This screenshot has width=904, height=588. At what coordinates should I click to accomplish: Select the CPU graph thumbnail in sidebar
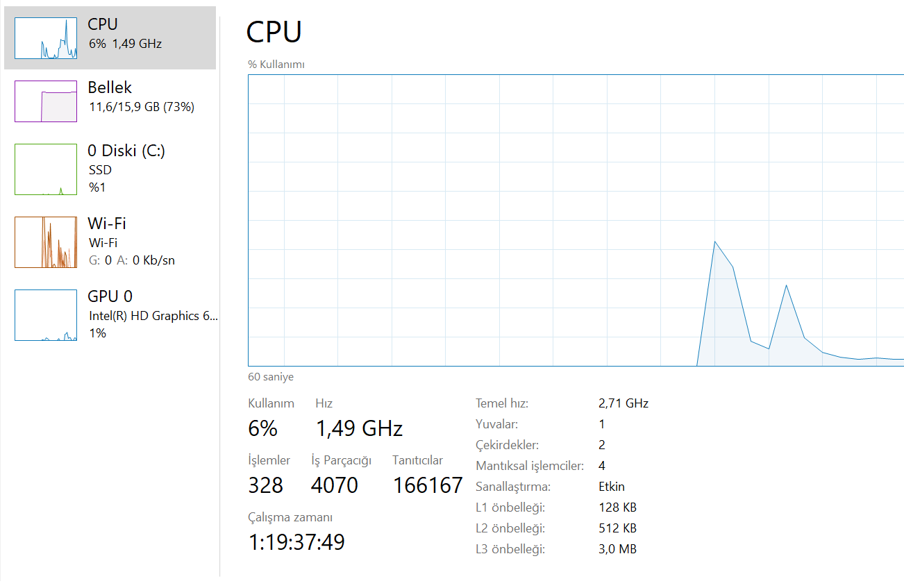coord(45,36)
